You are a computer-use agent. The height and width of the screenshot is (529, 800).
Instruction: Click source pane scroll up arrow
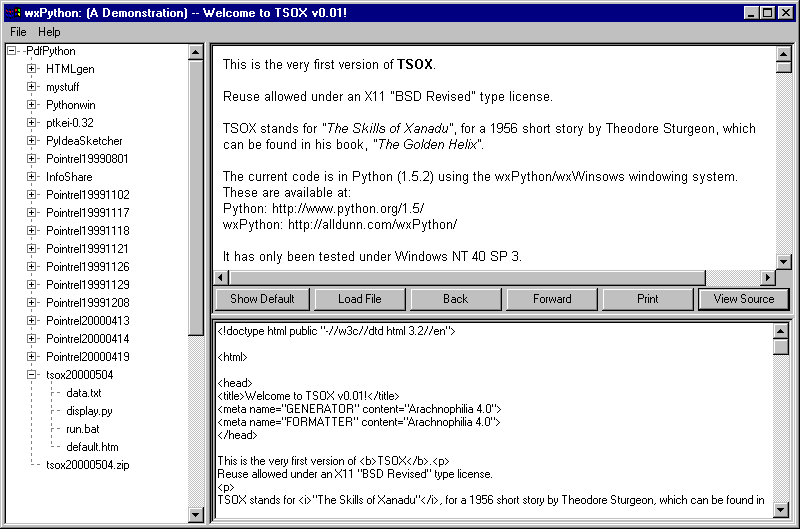[x=781, y=331]
